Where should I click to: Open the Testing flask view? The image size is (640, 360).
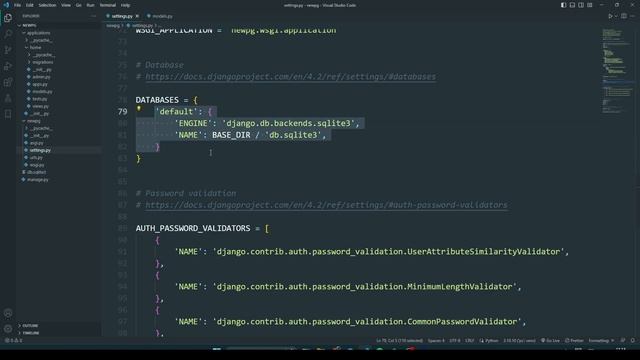[8, 98]
